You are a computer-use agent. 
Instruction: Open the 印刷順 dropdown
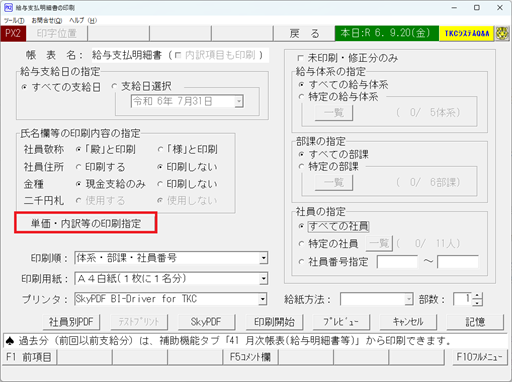coord(263,258)
